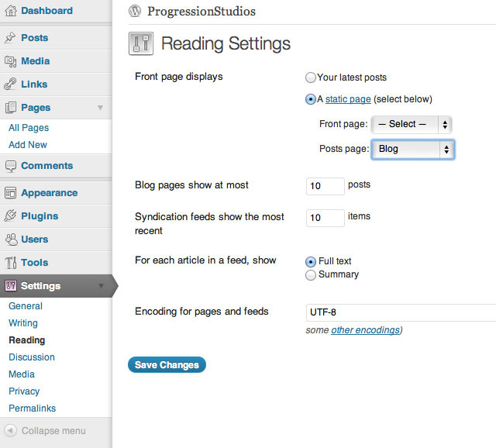Click the Save Changes button
Viewport: 496px width, 448px height.
point(167,365)
